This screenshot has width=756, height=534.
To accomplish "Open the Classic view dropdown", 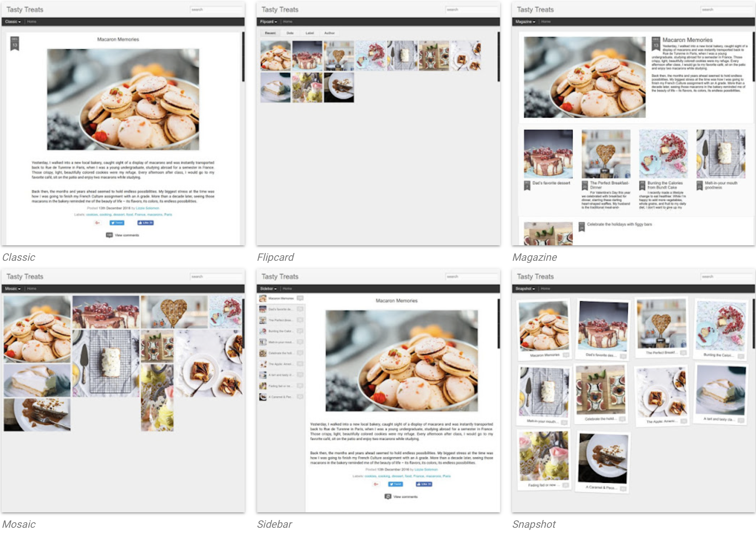I will 13,22.
